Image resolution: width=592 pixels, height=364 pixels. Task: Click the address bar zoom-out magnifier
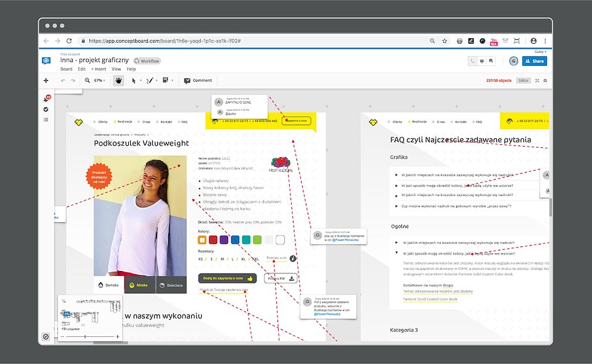point(432,41)
